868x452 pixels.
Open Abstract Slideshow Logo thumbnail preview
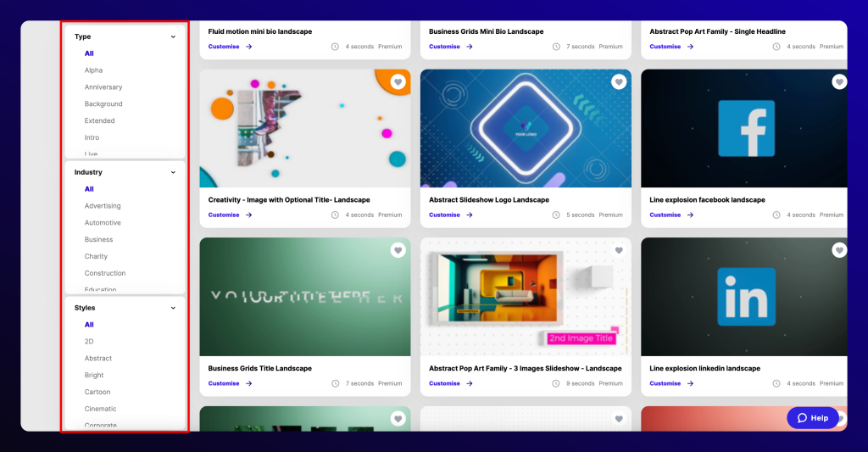(x=526, y=129)
